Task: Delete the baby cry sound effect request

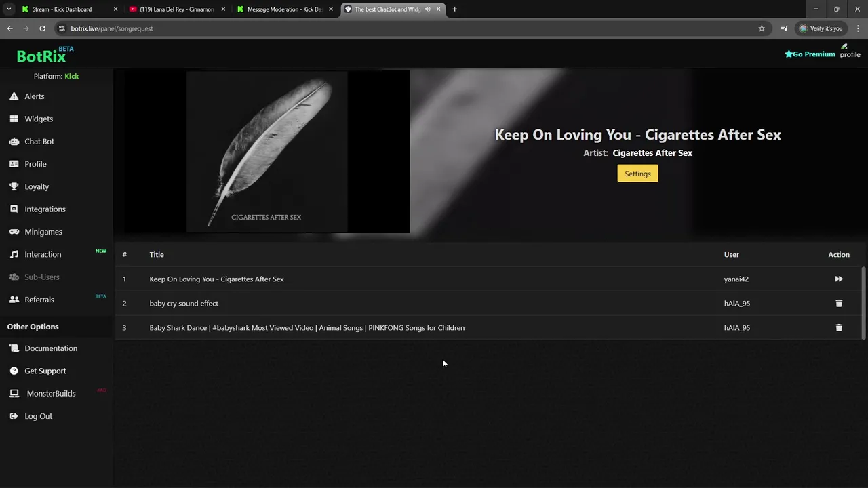Action: click(x=839, y=304)
